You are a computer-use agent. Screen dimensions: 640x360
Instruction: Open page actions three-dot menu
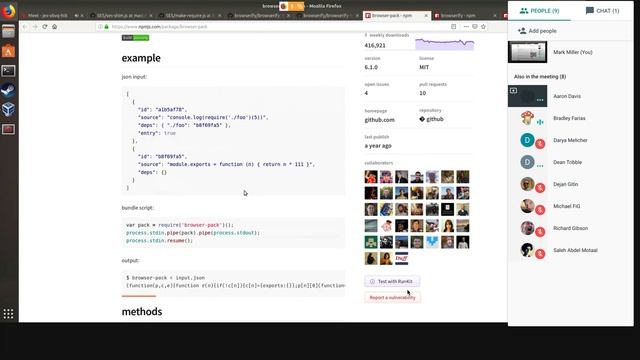coord(466,27)
